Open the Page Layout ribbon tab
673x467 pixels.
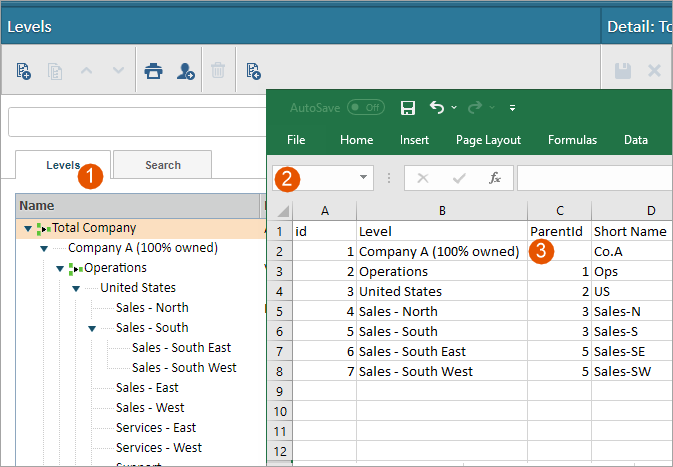point(488,140)
